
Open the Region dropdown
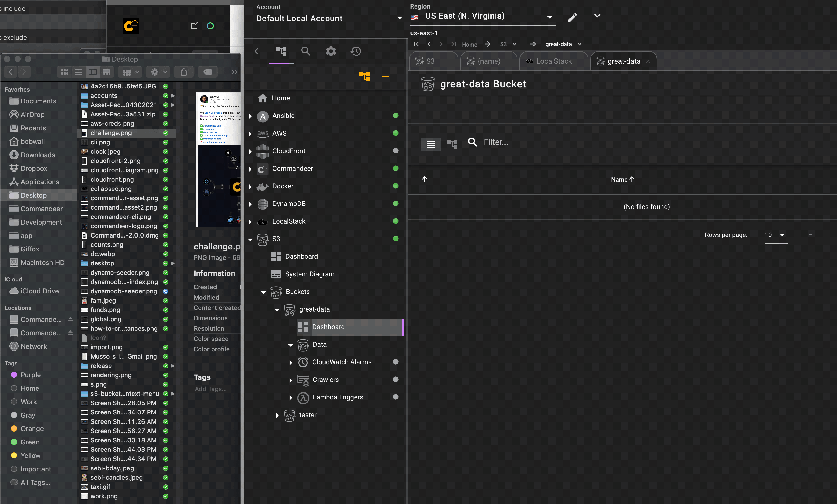pos(483,16)
